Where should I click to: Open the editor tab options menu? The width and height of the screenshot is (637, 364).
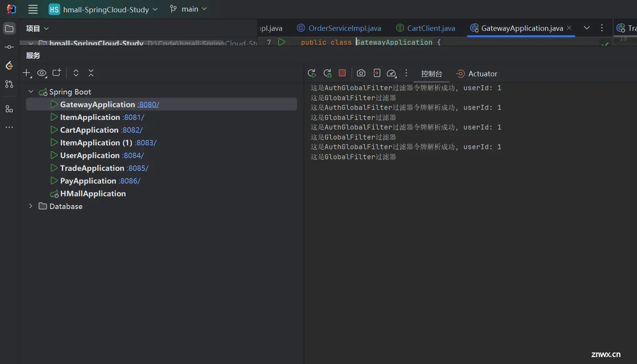tap(602, 28)
